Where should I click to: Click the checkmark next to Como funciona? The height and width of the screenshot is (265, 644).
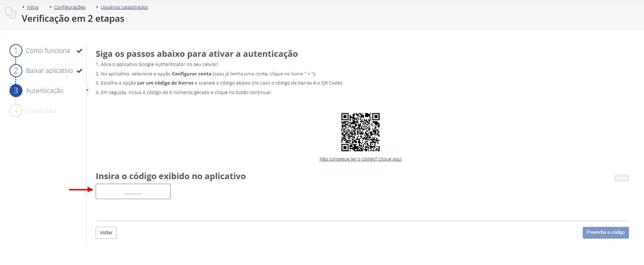pos(80,51)
